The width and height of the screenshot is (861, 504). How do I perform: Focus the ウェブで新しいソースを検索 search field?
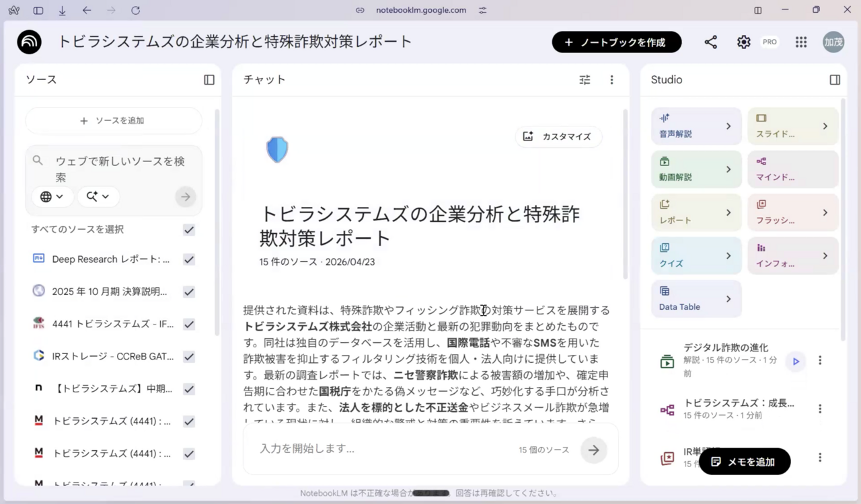pos(120,169)
